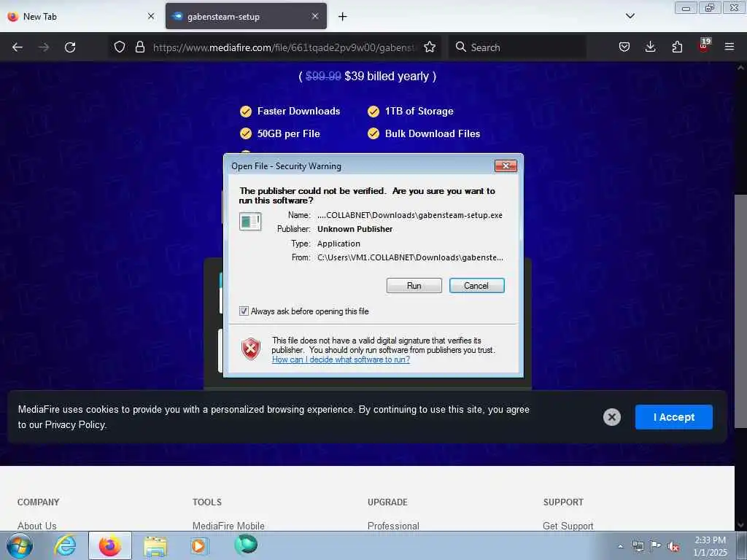Open Windows Explorer from taskbar
The height and width of the screenshot is (560, 747).
155,546
